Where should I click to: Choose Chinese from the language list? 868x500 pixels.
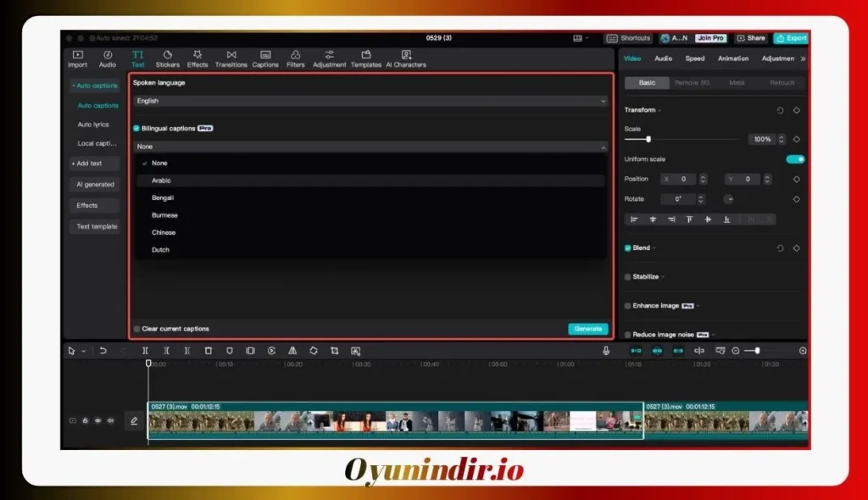(x=370, y=232)
